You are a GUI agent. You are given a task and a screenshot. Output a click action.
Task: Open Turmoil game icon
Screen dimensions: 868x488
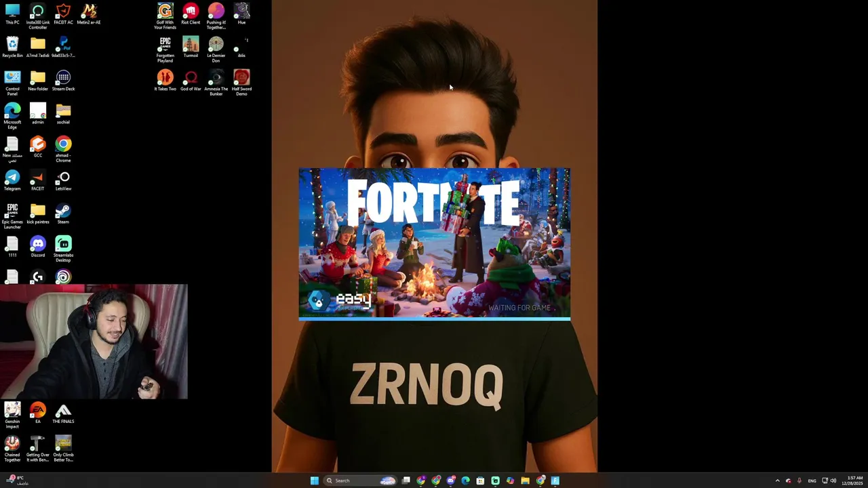point(191,47)
